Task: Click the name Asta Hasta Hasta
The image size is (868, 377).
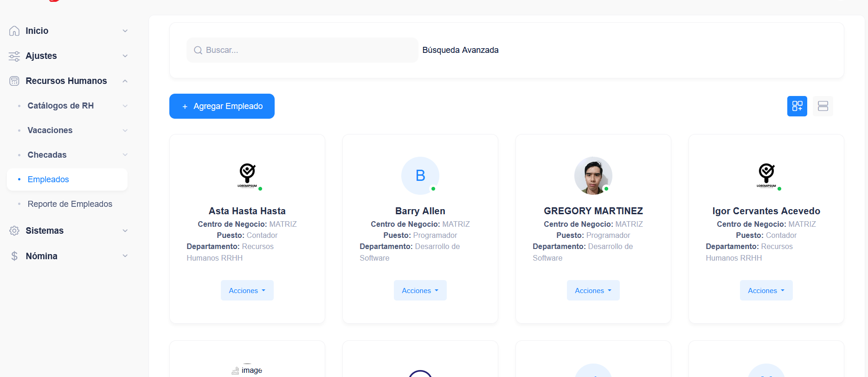Action: click(x=247, y=211)
